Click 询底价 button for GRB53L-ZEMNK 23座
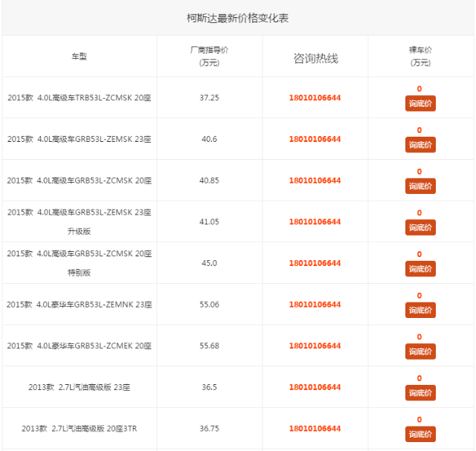 [420, 310]
